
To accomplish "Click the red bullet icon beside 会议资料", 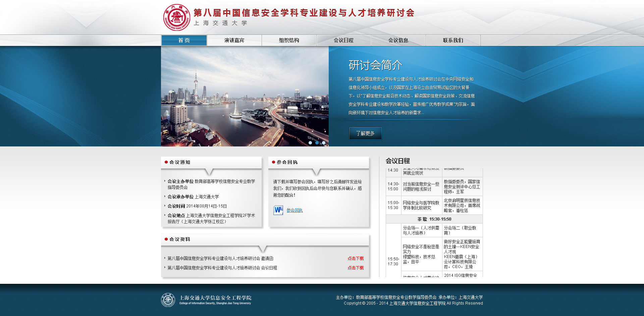I will [x=166, y=240].
